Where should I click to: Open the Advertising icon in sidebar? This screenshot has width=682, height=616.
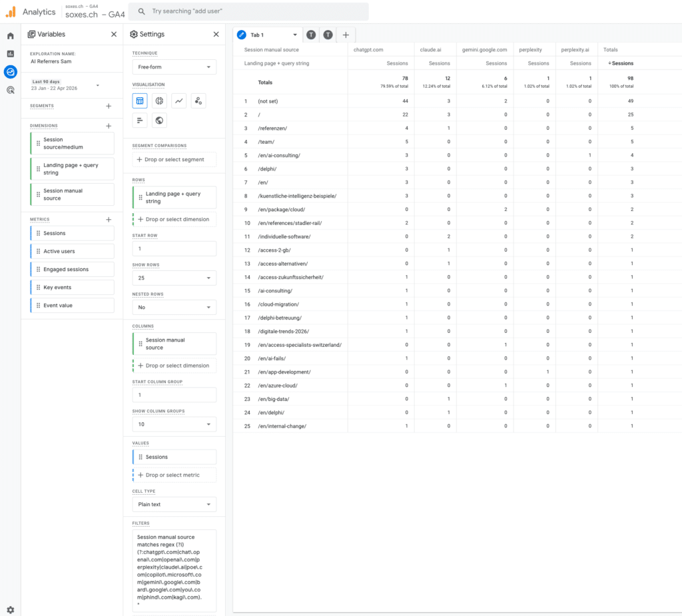click(x=10, y=90)
